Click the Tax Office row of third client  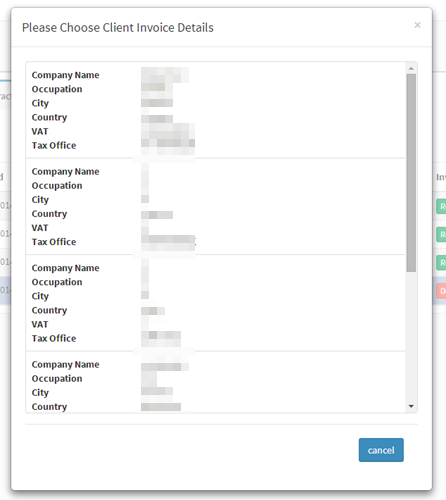coord(215,338)
